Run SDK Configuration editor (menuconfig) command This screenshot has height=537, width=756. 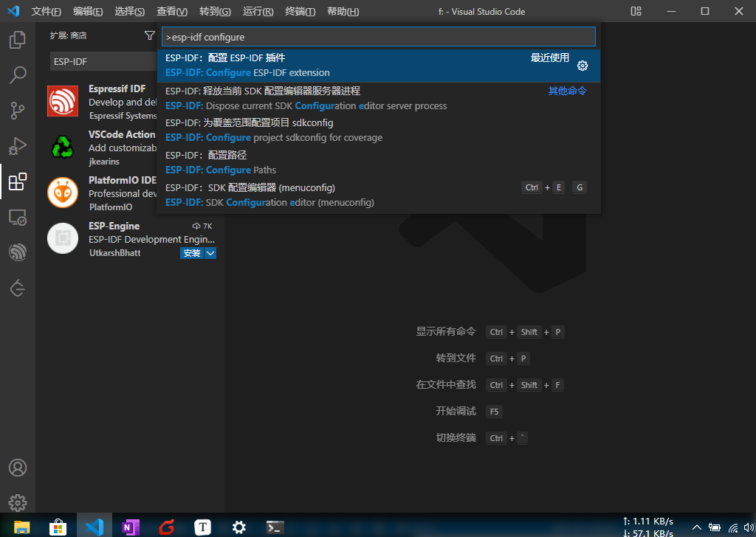379,195
